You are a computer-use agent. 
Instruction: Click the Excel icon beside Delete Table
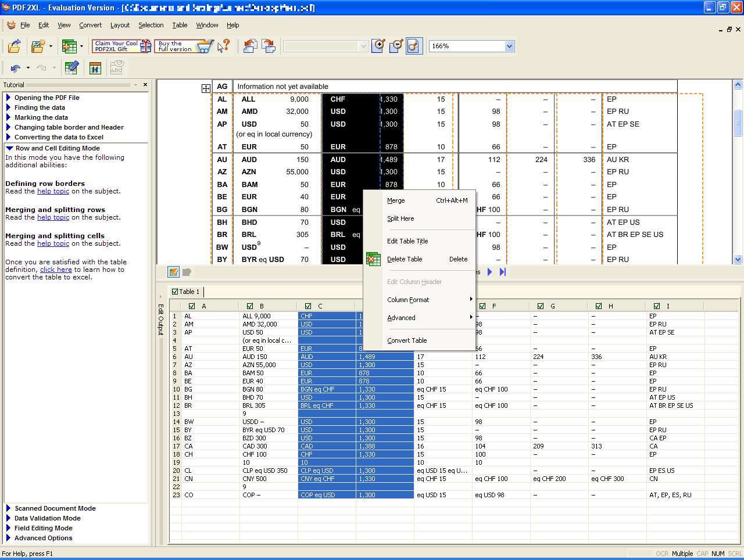(373, 259)
